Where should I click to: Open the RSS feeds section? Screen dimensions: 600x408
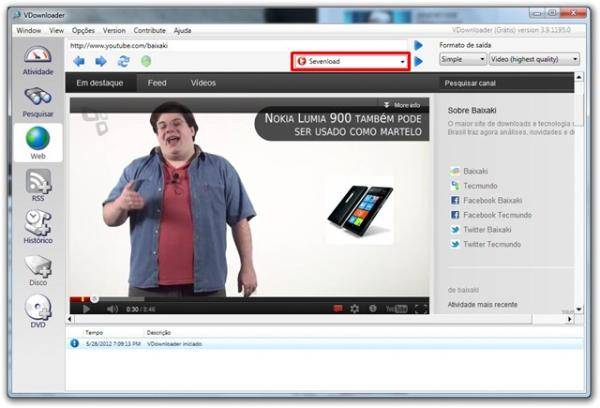coord(38,186)
